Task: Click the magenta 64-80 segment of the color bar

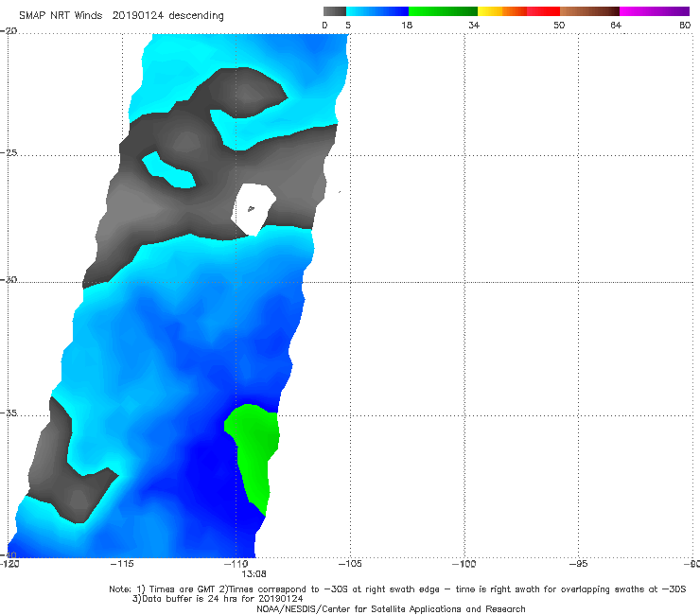Action: click(x=655, y=11)
